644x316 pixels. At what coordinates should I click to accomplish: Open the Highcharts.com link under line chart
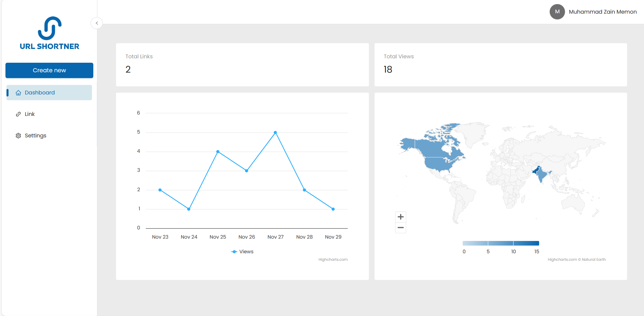[x=333, y=260]
